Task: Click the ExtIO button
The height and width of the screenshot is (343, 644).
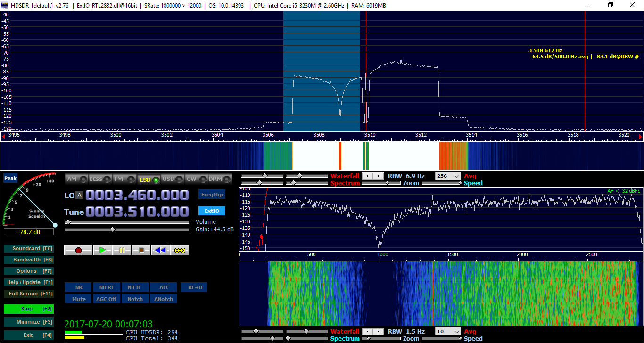Action: click(x=212, y=211)
